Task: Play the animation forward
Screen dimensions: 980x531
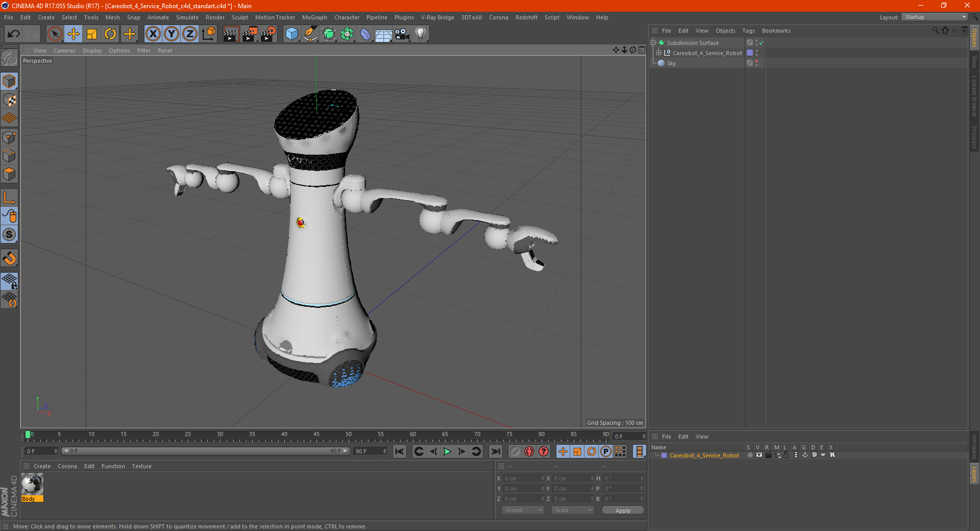Action: [x=447, y=451]
